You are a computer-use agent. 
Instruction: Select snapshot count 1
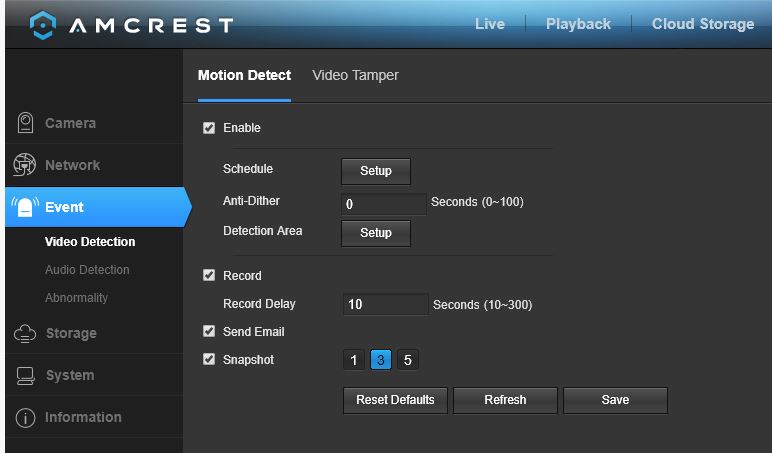354,360
